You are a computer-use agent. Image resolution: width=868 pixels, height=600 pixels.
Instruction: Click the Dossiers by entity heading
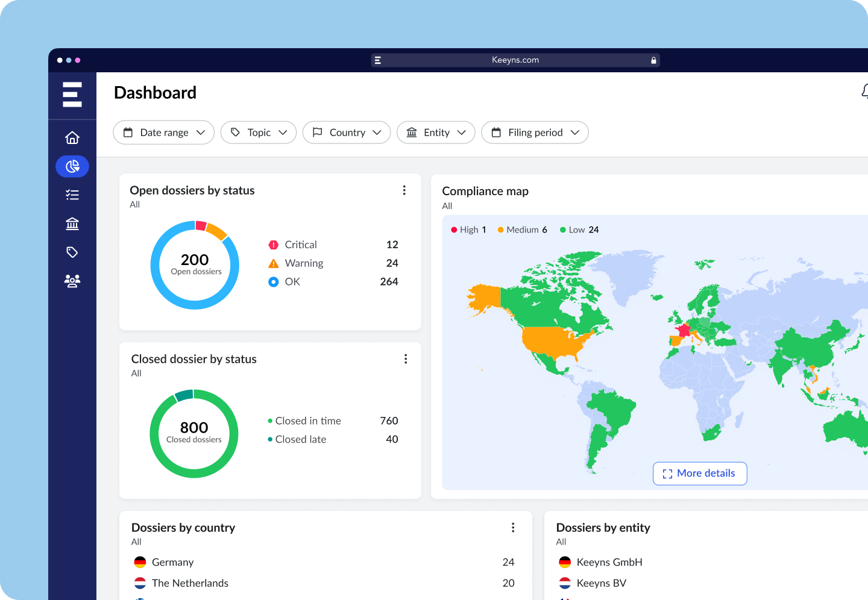point(603,528)
